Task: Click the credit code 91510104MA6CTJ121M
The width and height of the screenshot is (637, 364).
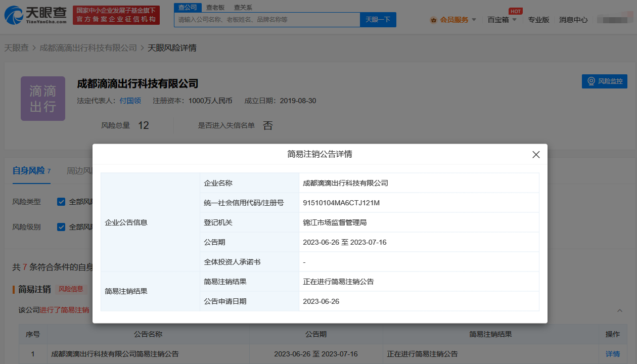Action: 341,203
